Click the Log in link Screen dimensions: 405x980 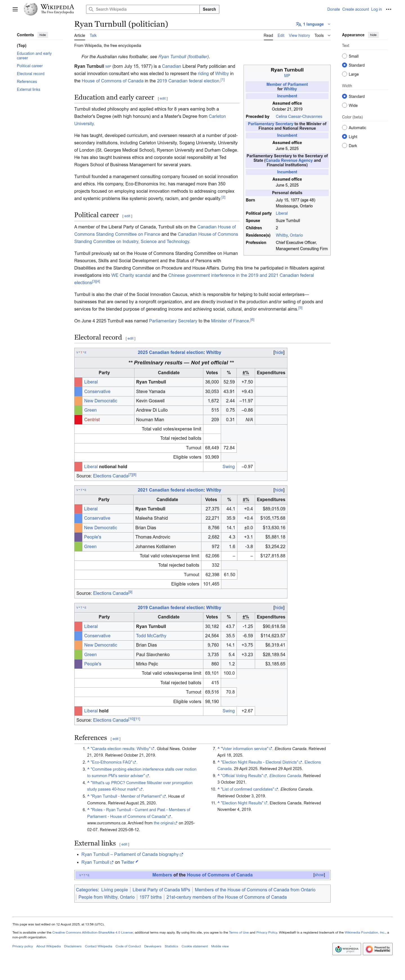pyautogui.click(x=376, y=9)
